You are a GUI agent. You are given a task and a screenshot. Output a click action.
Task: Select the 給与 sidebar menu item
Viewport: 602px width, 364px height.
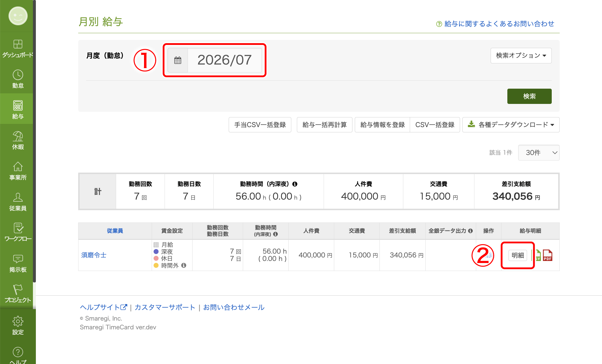click(x=18, y=109)
